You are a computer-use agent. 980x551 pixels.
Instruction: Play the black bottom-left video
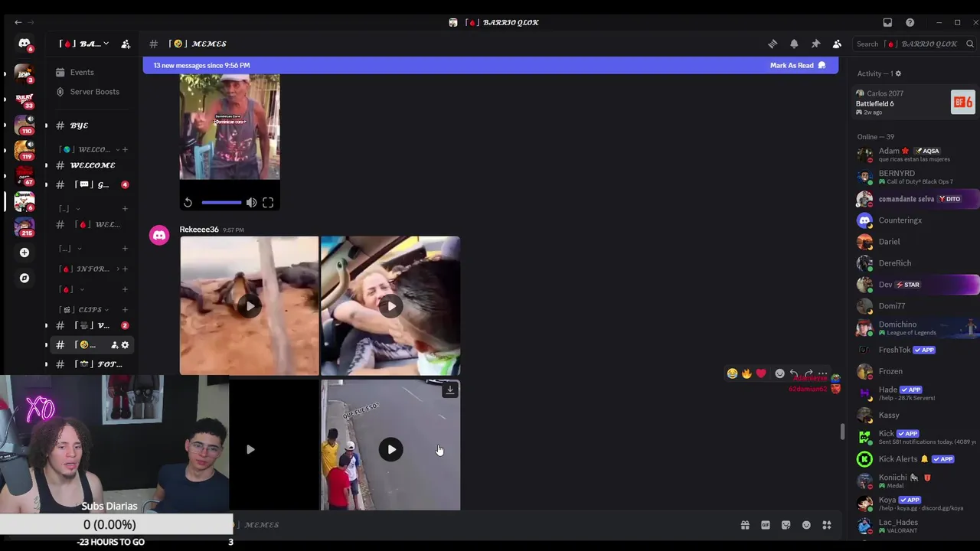[x=250, y=449]
